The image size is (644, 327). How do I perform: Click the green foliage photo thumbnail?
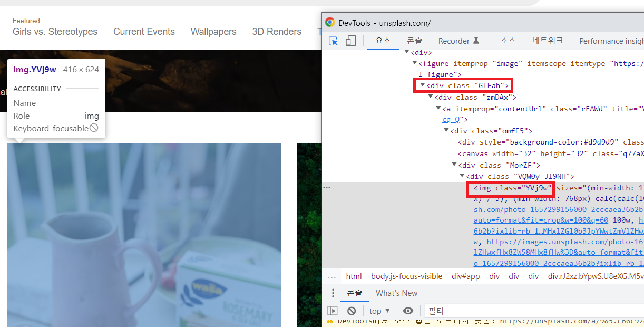tap(309, 235)
